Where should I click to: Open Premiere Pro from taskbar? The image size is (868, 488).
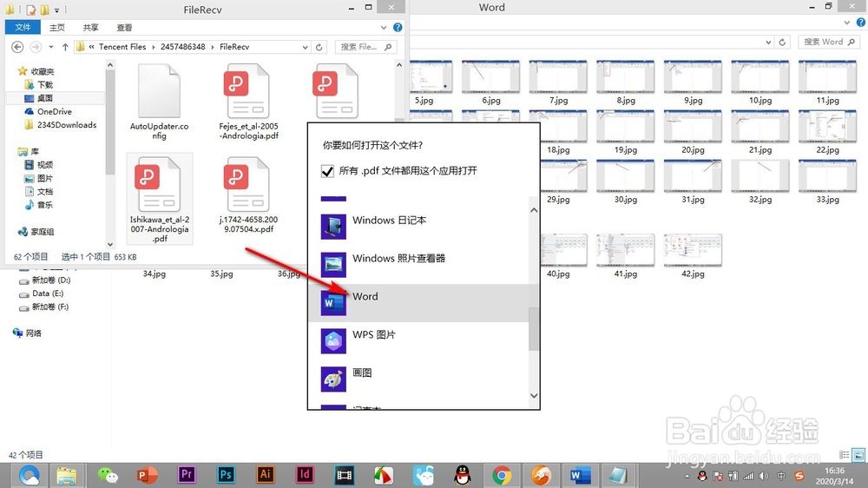pyautogui.click(x=187, y=475)
